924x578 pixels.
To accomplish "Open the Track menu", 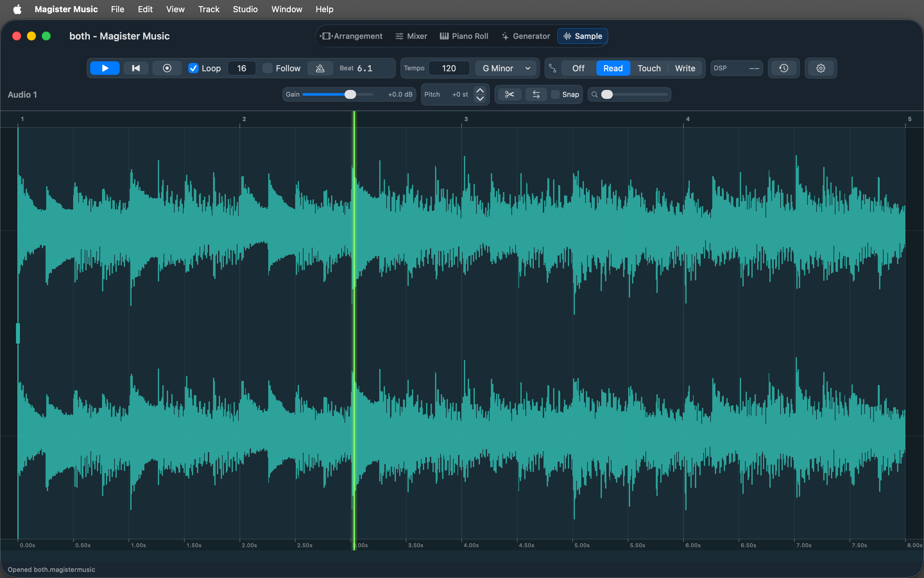I will [209, 9].
